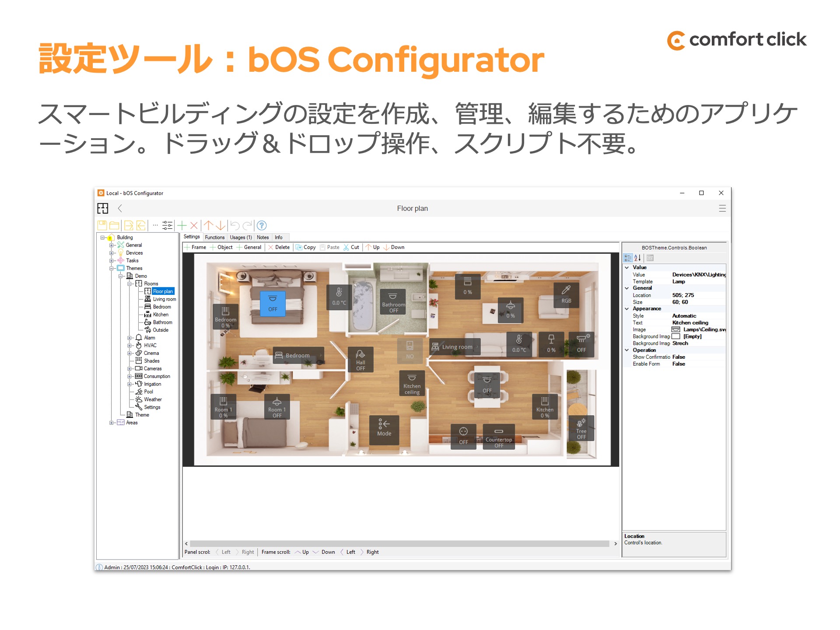Click the yellow Save icon in the toolbar

[x=102, y=225]
